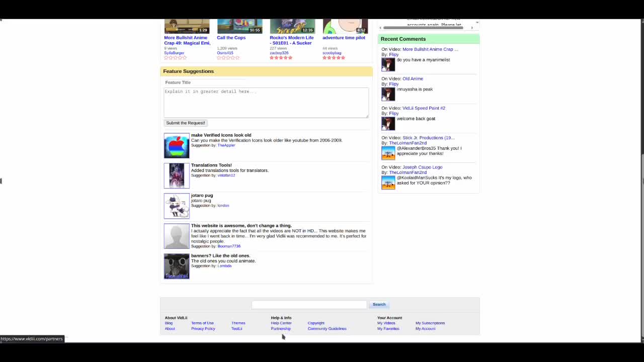Open the Translations Tools suggestion avatar
Viewport: 644px width, 362px height.
[x=177, y=176]
